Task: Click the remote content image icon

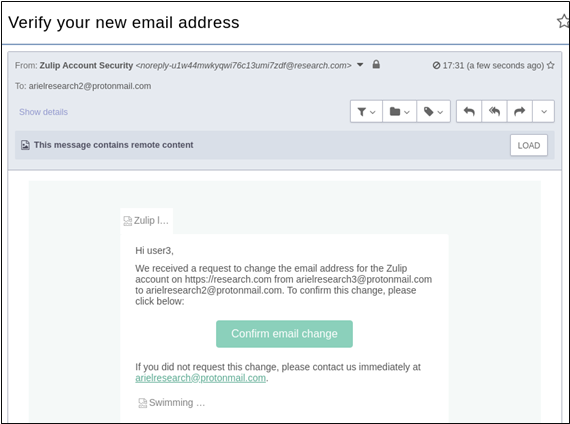Action: 25,145
